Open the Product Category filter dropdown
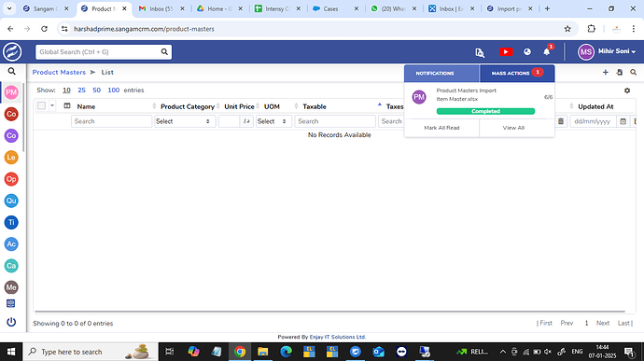This screenshot has width=644, height=361. click(x=185, y=121)
